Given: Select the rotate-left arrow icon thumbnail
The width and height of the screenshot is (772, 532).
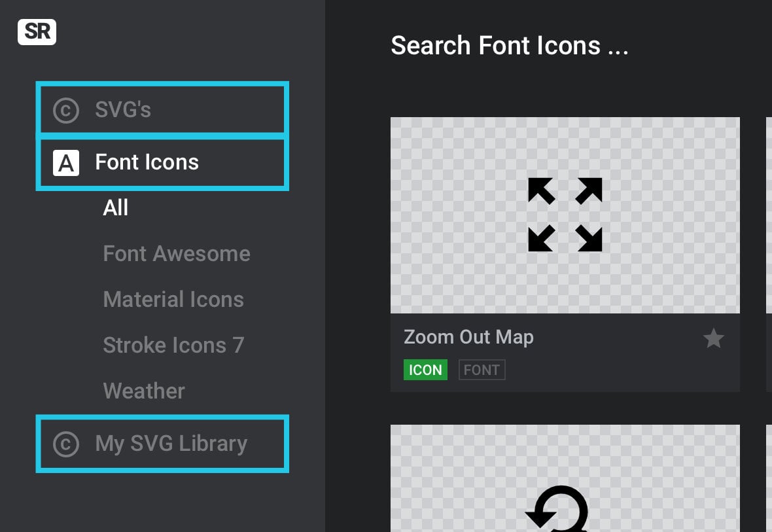Looking at the screenshot, I should [565, 478].
